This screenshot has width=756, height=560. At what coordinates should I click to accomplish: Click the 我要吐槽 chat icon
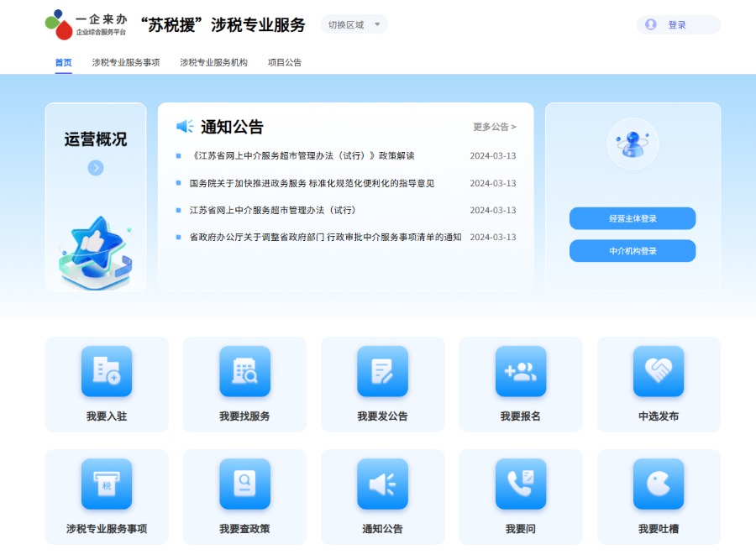point(659,484)
